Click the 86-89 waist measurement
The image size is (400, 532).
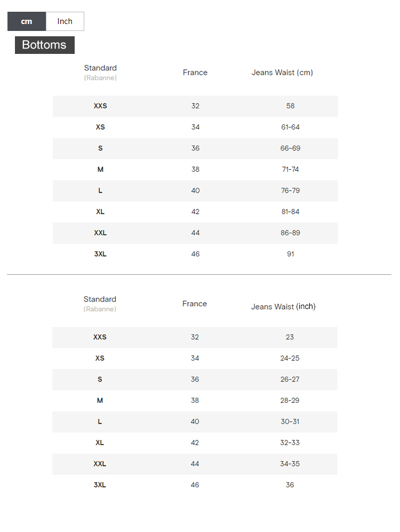[290, 233]
